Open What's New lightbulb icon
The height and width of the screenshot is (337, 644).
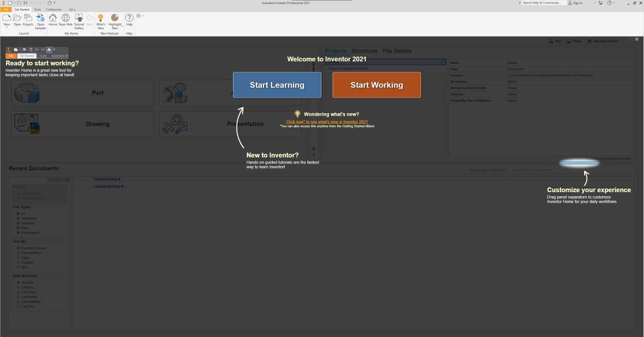pyautogui.click(x=101, y=18)
